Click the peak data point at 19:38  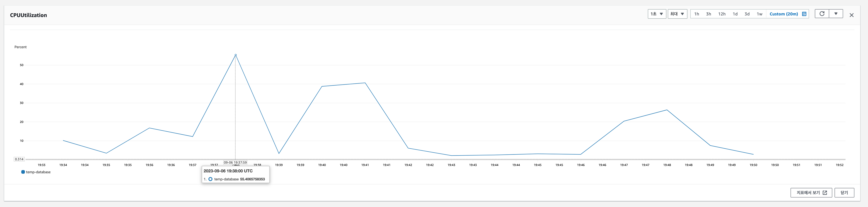click(235, 55)
